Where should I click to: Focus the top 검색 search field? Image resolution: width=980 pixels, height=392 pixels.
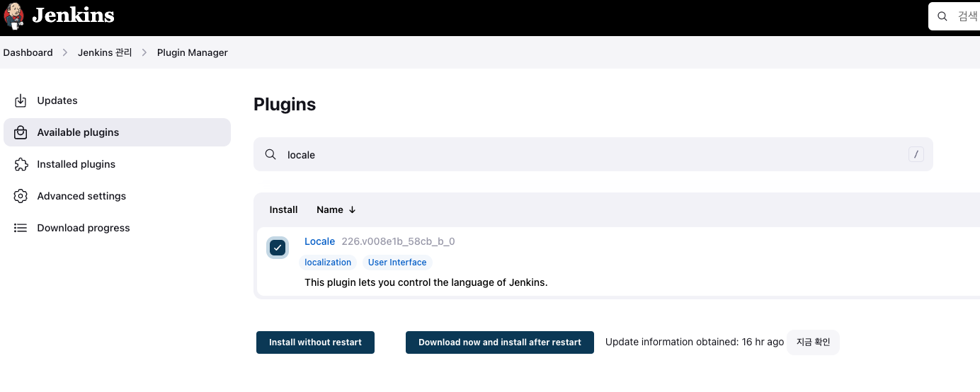pos(954,16)
